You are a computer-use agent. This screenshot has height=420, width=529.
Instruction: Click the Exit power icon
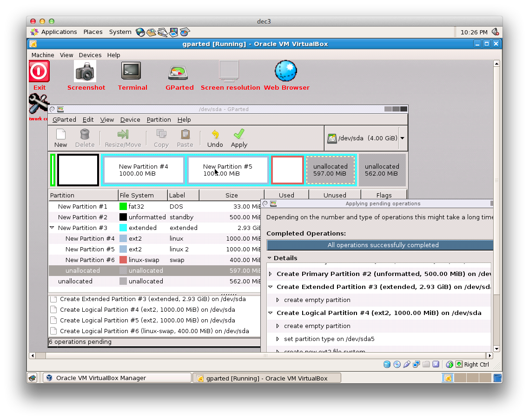coord(39,71)
